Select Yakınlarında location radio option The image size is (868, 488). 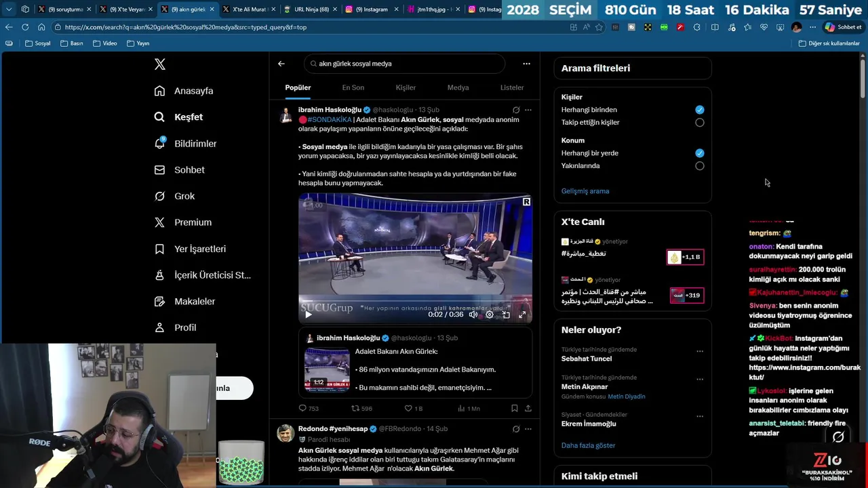point(700,166)
